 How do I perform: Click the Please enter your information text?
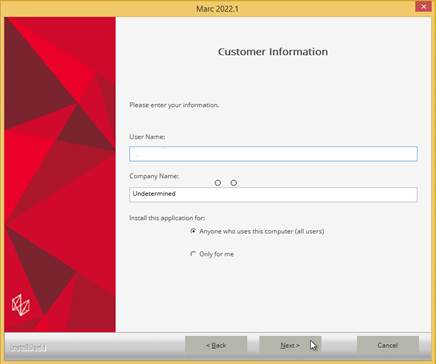pos(174,105)
